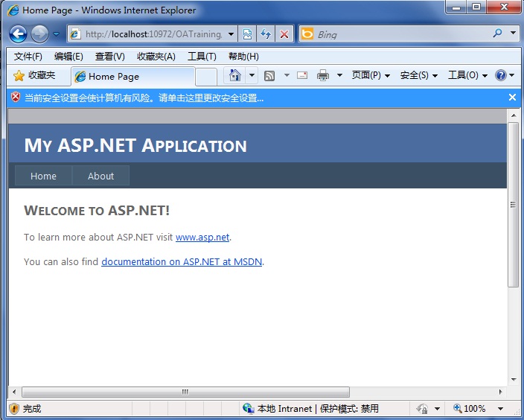Click the About navigation menu item

[x=101, y=176]
